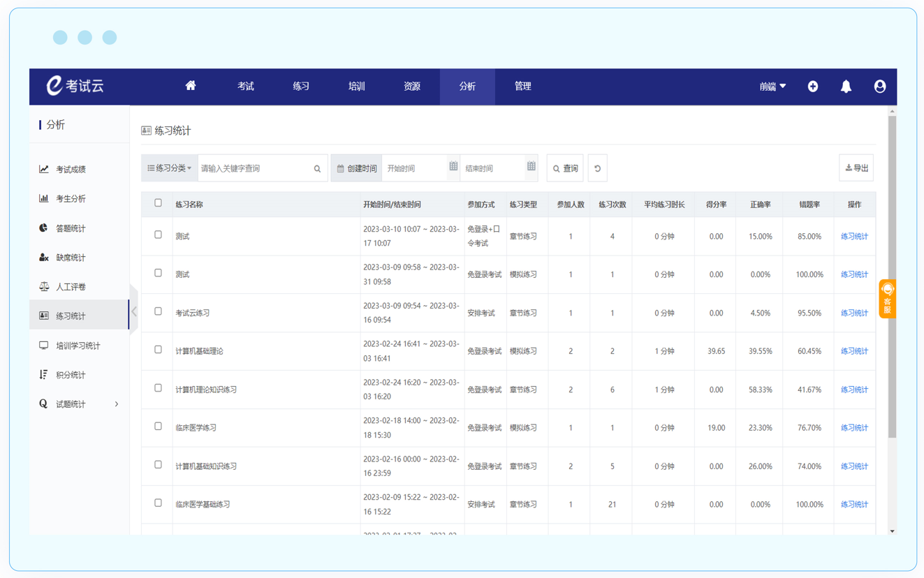Image resolution: width=924 pixels, height=578 pixels.
Task: Click the home icon in navigation bar
Action: coord(191,86)
